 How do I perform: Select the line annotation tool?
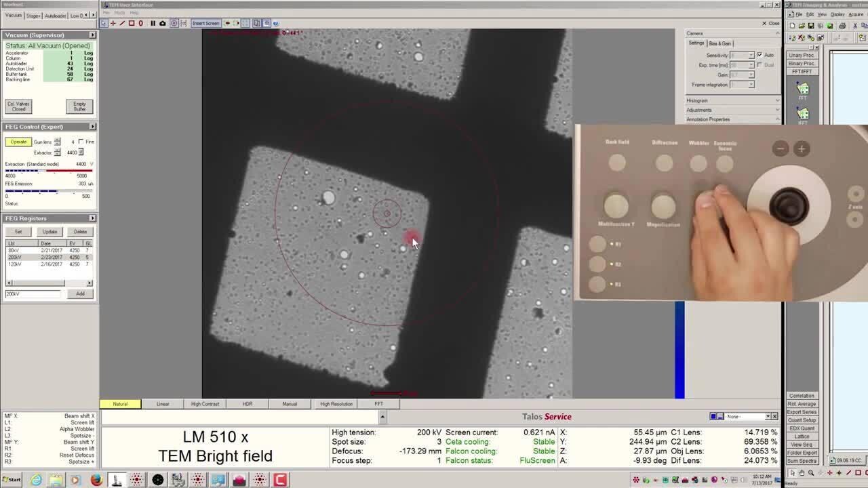(122, 23)
